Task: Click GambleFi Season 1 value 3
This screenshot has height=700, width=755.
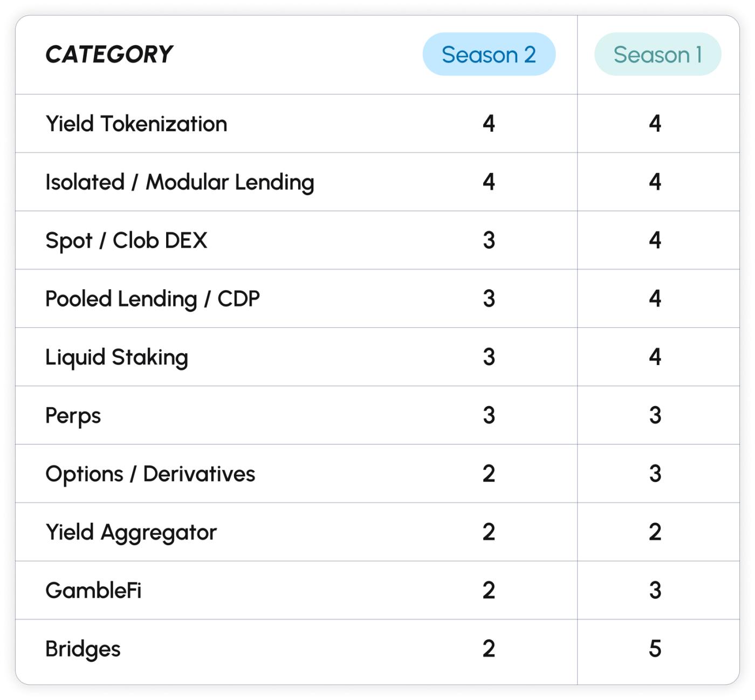Action: pyautogui.click(x=655, y=591)
